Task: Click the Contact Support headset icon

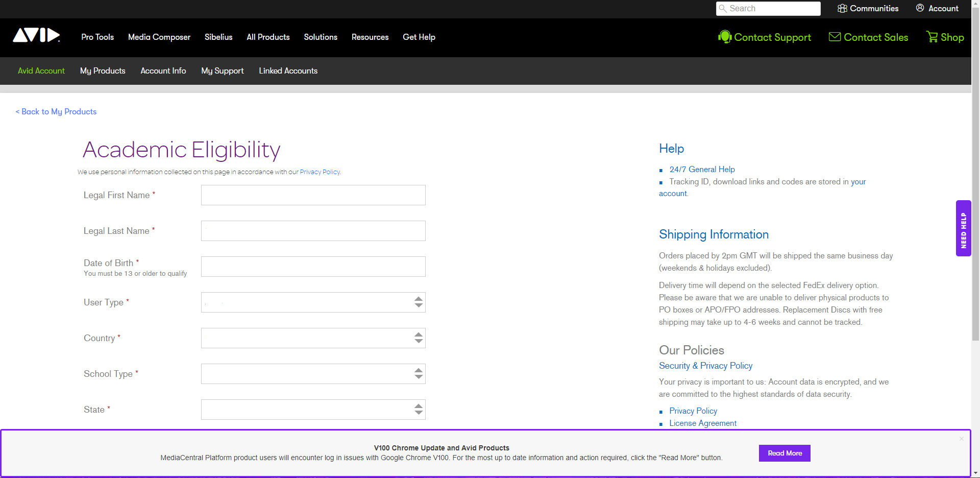Action: [x=725, y=37]
